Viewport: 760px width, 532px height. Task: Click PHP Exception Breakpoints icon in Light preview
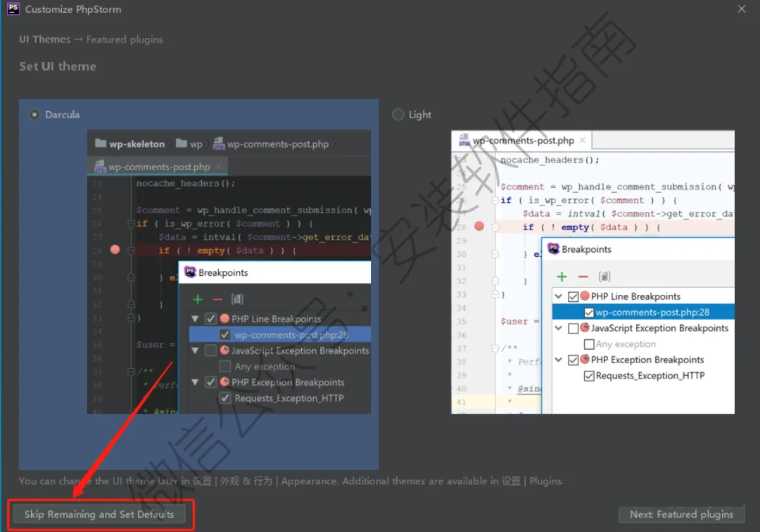(x=585, y=359)
